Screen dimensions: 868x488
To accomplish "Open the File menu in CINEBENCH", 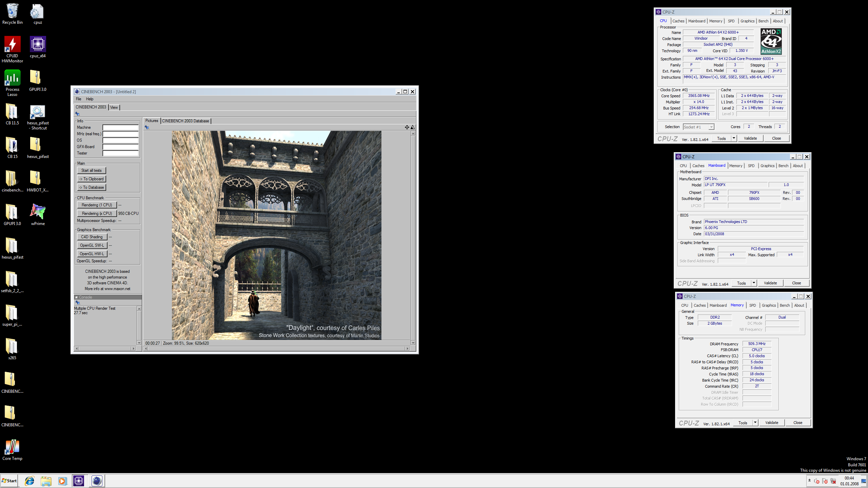I will pyautogui.click(x=79, y=99).
